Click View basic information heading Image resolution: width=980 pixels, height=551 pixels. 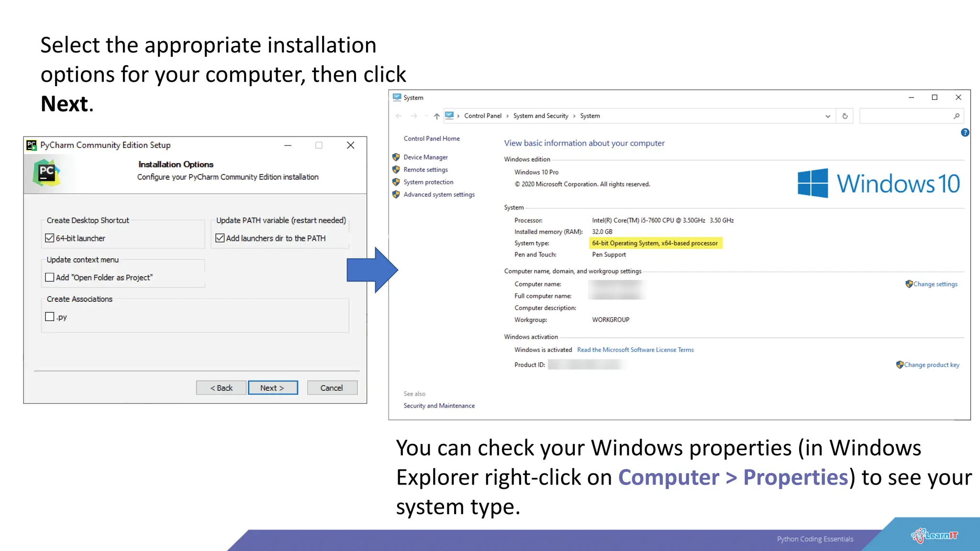pyautogui.click(x=584, y=143)
